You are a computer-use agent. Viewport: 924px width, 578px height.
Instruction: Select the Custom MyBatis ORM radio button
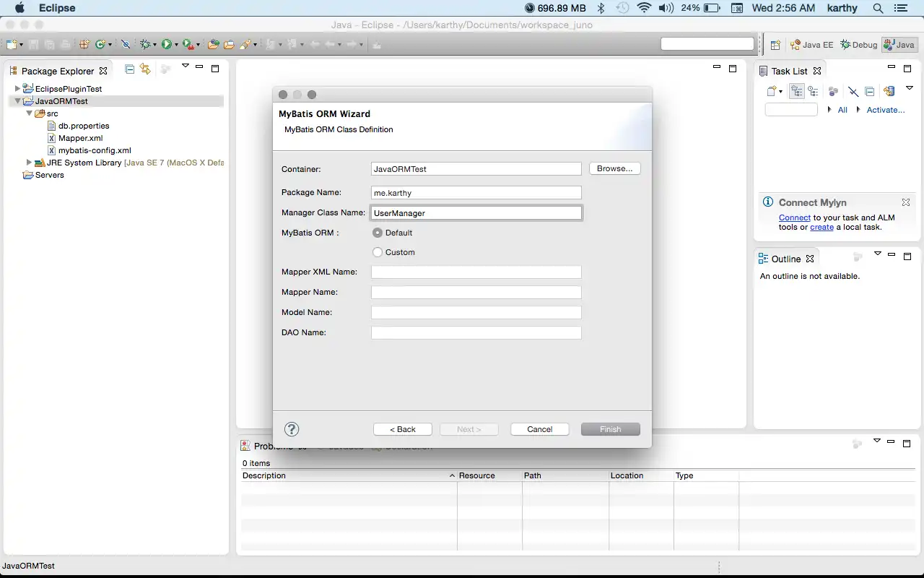pos(378,252)
